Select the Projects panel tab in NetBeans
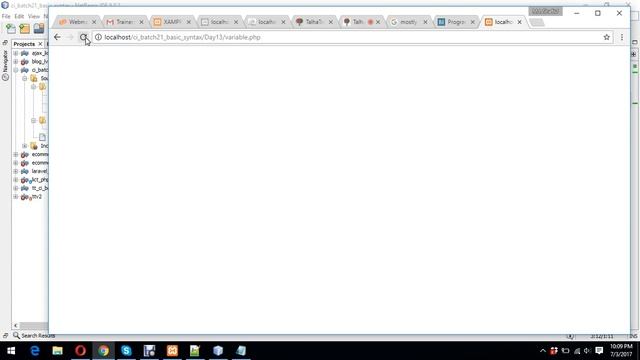The image size is (640, 360). tap(24, 44)
